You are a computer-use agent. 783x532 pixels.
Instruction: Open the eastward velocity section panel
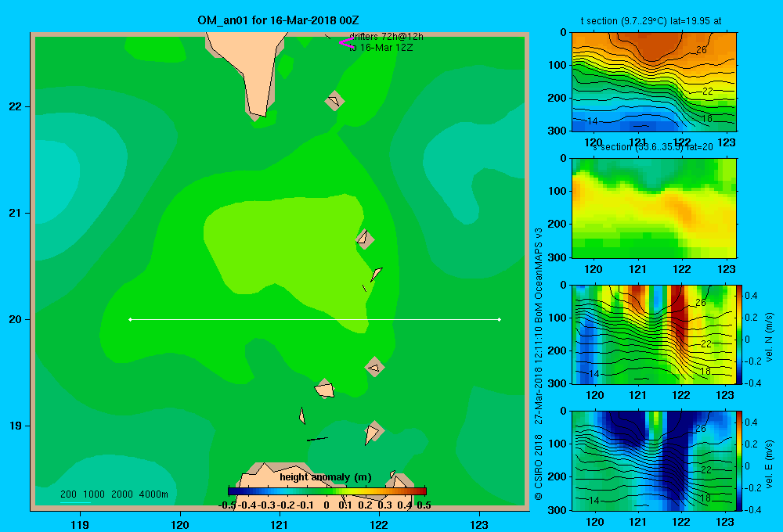point(654,461)
